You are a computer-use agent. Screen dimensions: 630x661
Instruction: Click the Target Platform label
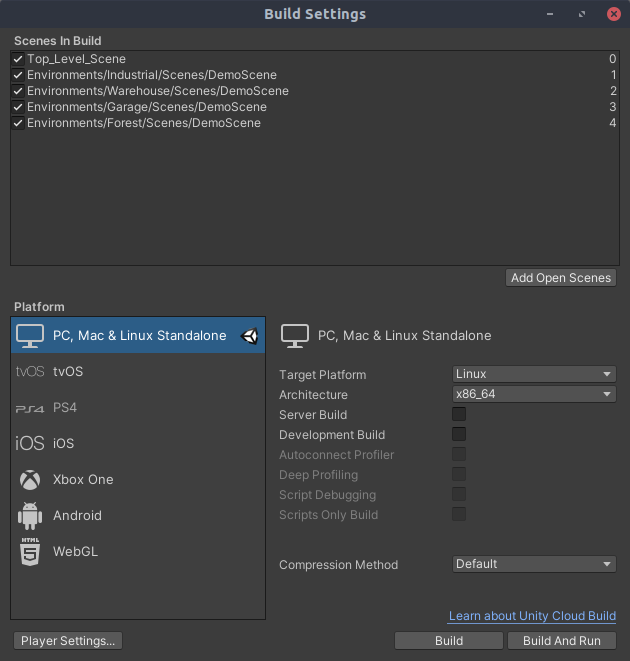coord(323,375)
